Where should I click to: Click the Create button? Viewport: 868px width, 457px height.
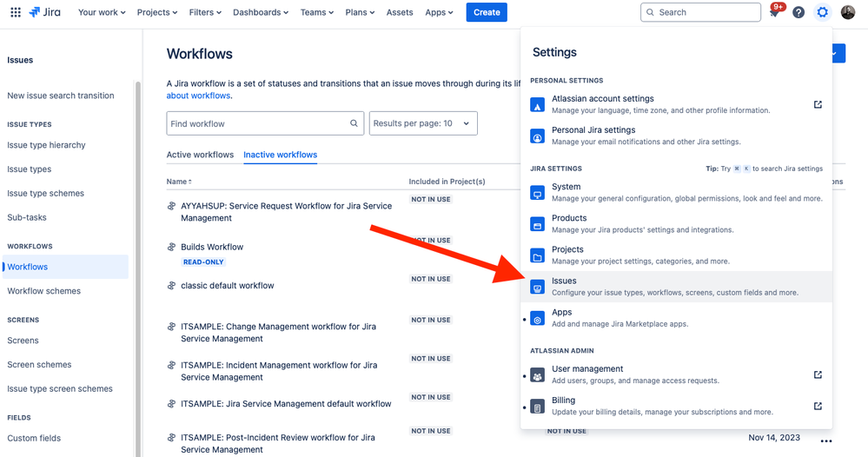coord(487,12)
